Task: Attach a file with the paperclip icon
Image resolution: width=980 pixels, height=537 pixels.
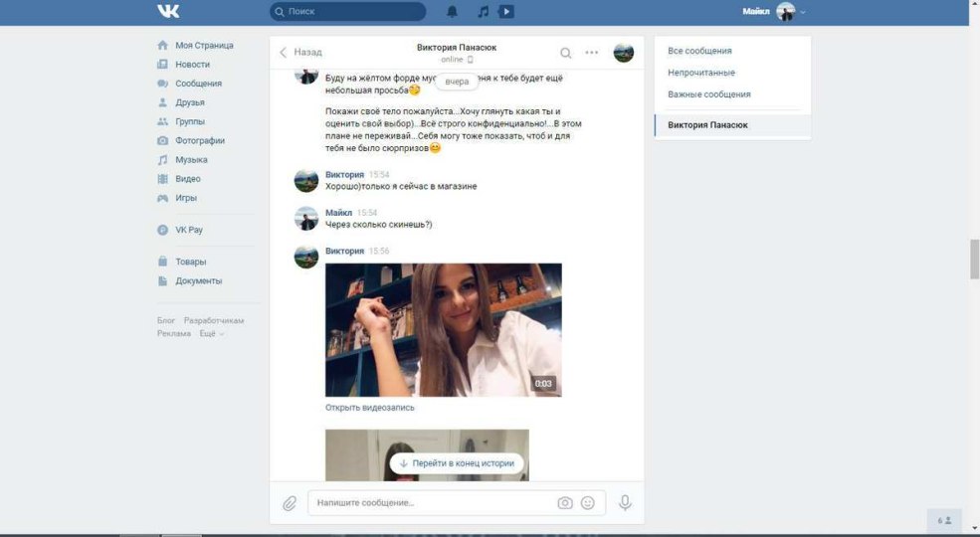Action: [290, 503]
